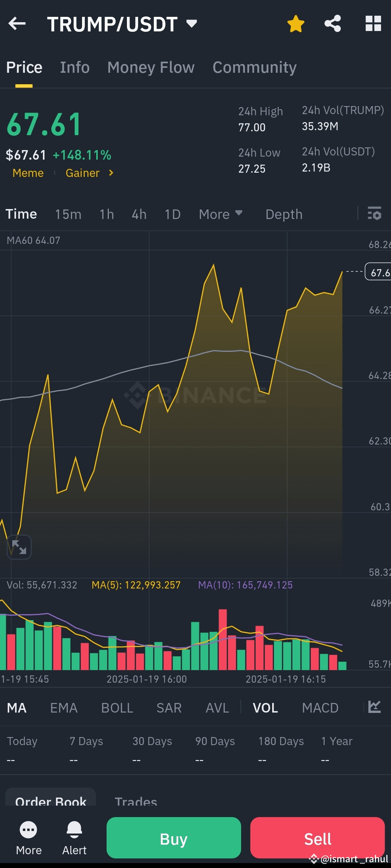Open the Meme category tag
Viewport: 391px width, 868px height.
tap(28, 173)
